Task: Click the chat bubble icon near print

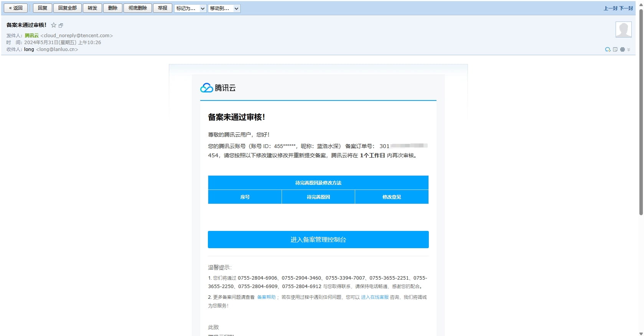Action: pyautogui.click(x=608, y=49)
